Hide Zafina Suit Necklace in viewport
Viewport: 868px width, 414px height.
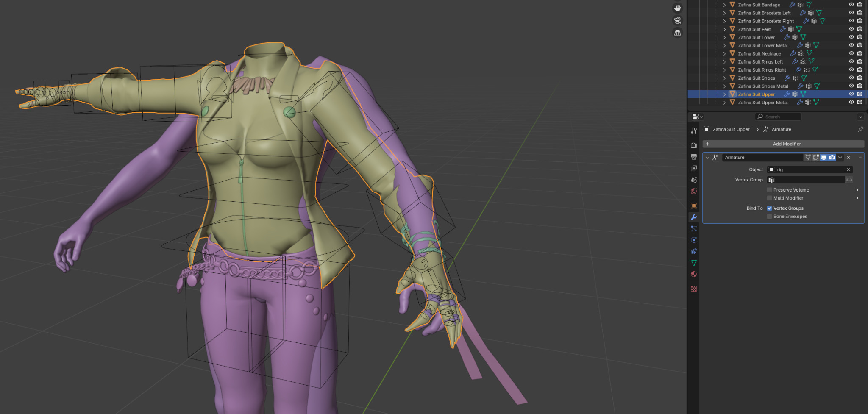point(851,53)
